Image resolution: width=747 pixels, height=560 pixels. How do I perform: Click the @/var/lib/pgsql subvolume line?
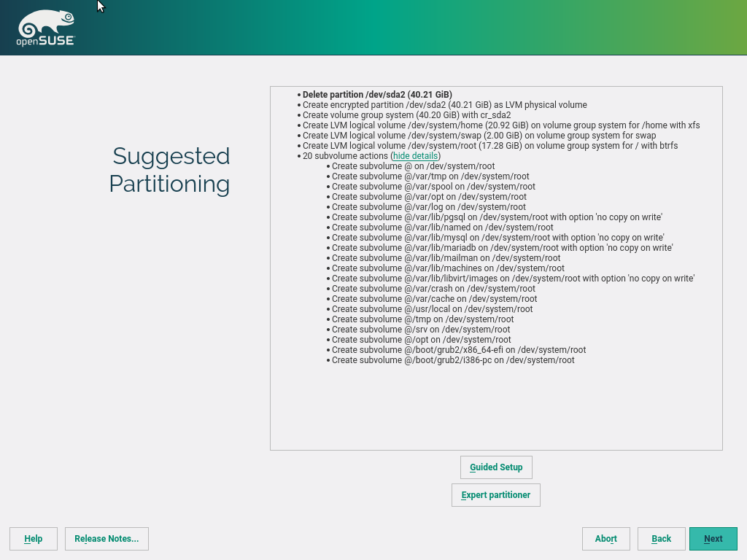tap(497, 217)
